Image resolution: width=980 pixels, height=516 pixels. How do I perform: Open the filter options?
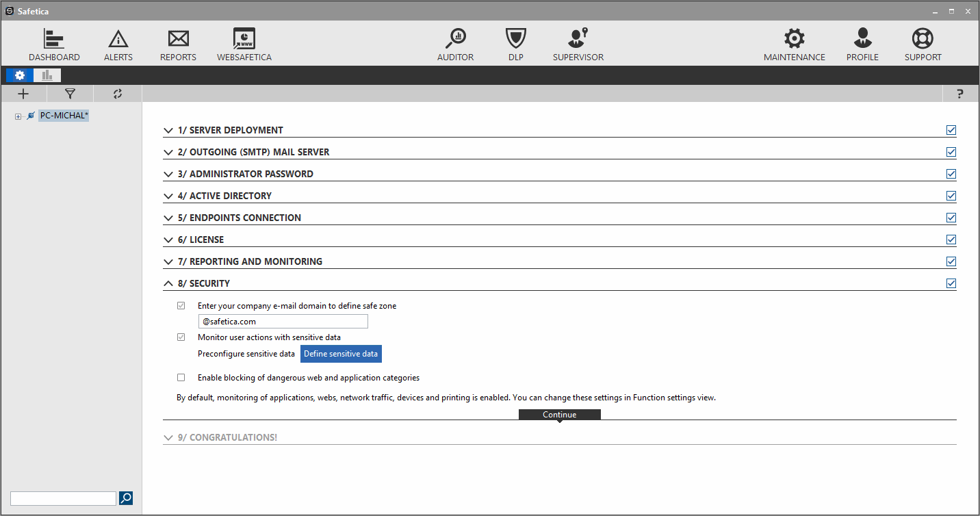(70, 94)
